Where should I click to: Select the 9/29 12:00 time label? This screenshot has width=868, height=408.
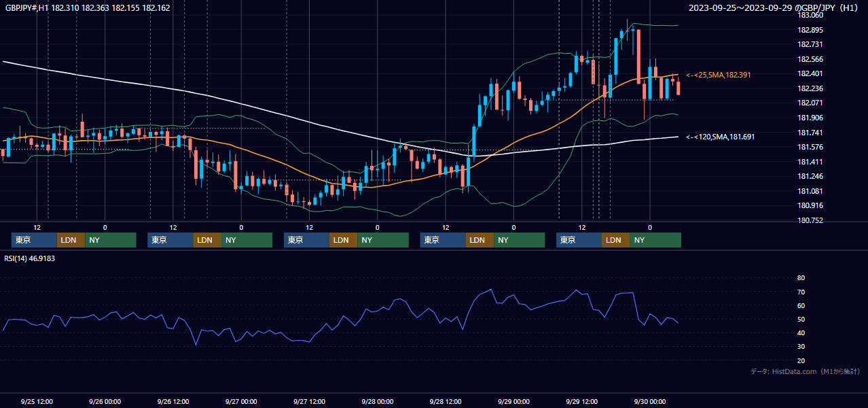click(582, 401)
